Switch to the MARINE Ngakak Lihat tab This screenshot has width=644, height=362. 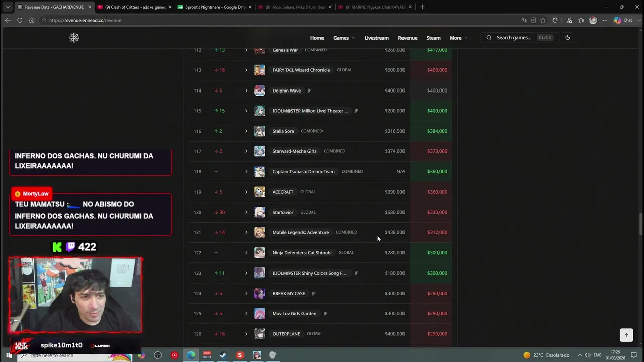tap(375, 7)
